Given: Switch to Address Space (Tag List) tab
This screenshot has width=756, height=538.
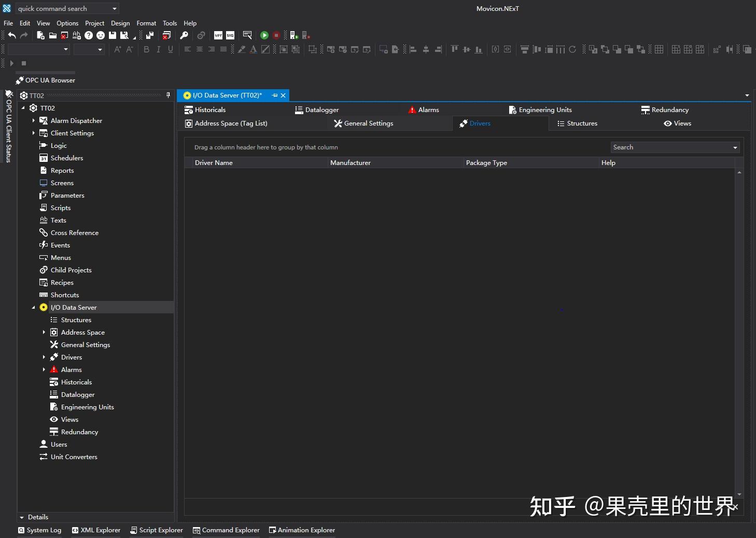Looking at the screenshot, I should [x=226, y=123].
